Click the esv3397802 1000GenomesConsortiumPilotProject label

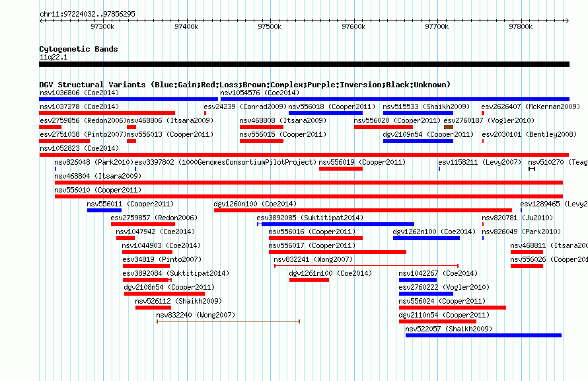[x=225, y=162]
